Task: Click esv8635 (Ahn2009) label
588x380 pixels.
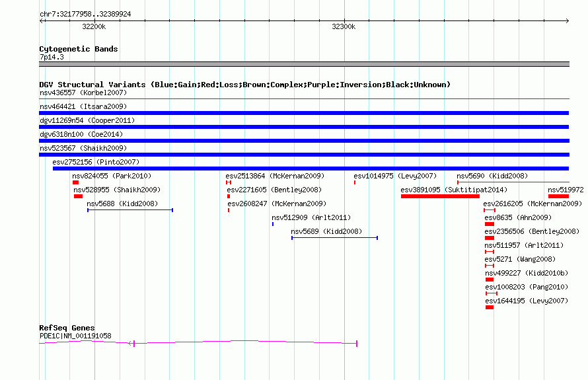Action: point(518,217)
